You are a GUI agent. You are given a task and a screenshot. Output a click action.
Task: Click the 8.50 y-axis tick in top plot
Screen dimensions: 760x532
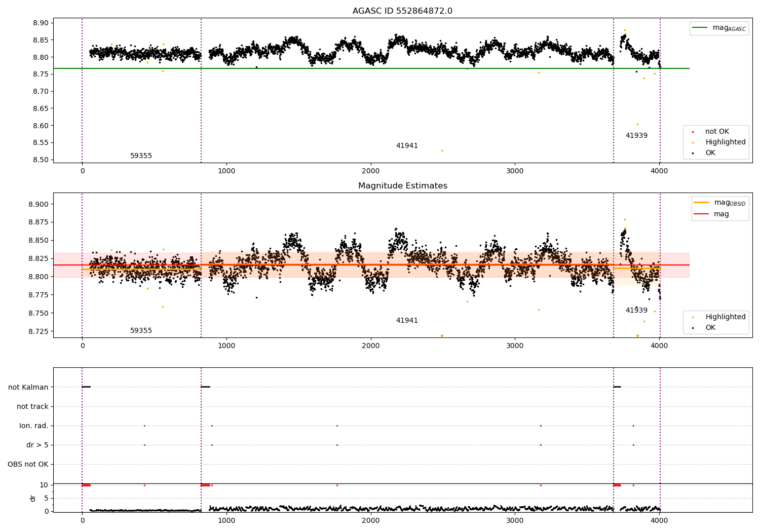40,160
